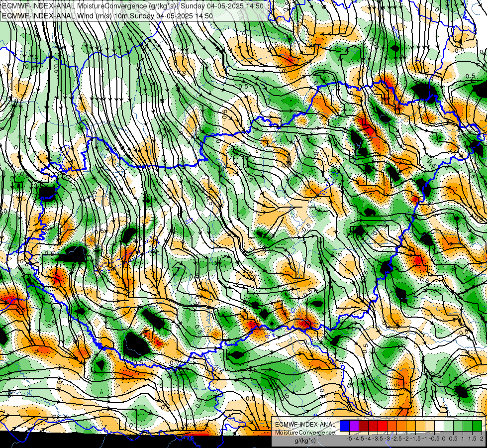487x448 pixels.
Task: Click the white legend color swatch
Action: click(439, 426)
